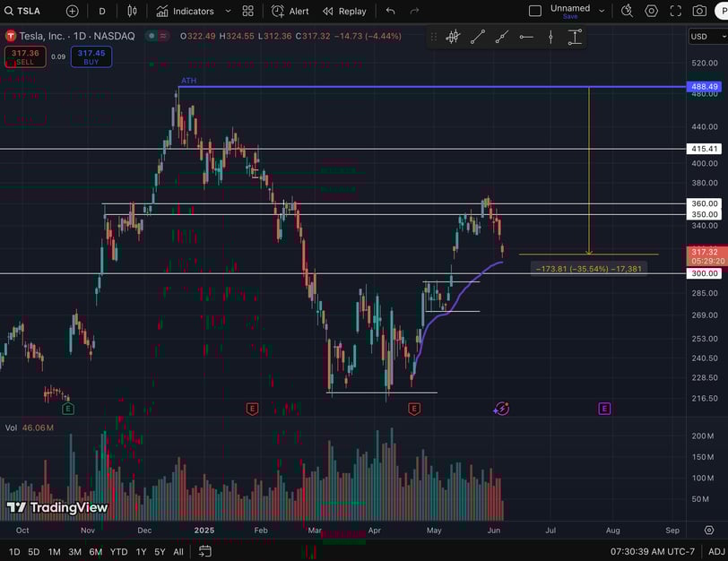Click the ATH line label
Viewport: 728px width, 561px height.
coord(188,81)
